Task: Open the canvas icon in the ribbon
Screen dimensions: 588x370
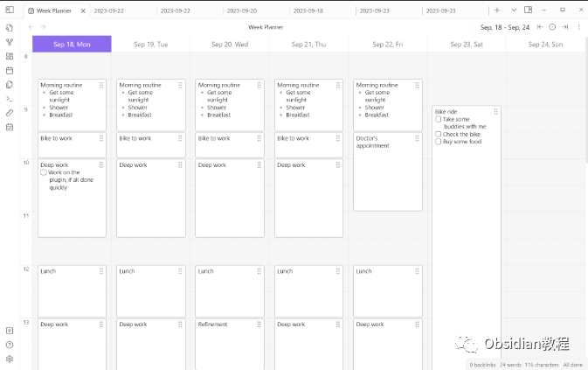Action: click(x=10, y=56)
